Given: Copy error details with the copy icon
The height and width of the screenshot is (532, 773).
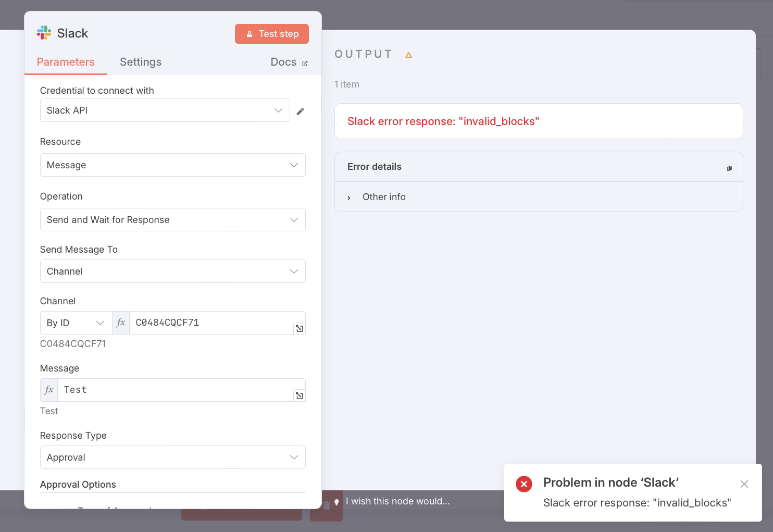Looking at the screenshot, I should [729, 168].
